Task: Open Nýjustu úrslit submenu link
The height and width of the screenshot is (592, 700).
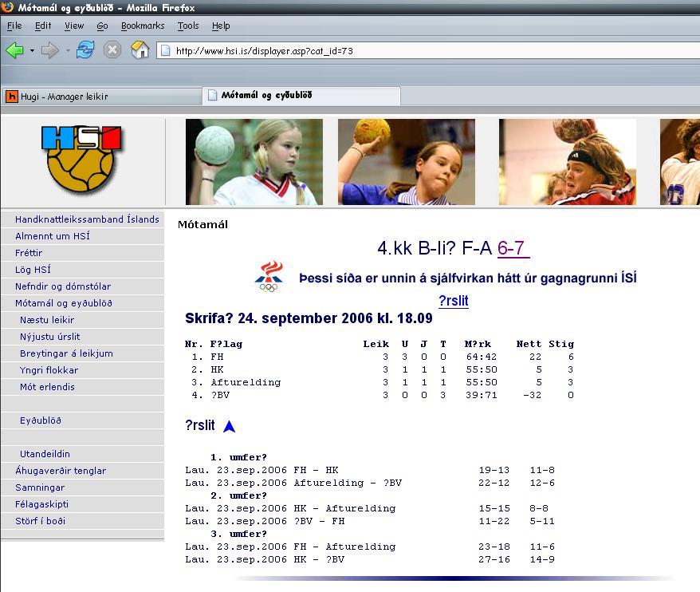Action: pos(50,337)
